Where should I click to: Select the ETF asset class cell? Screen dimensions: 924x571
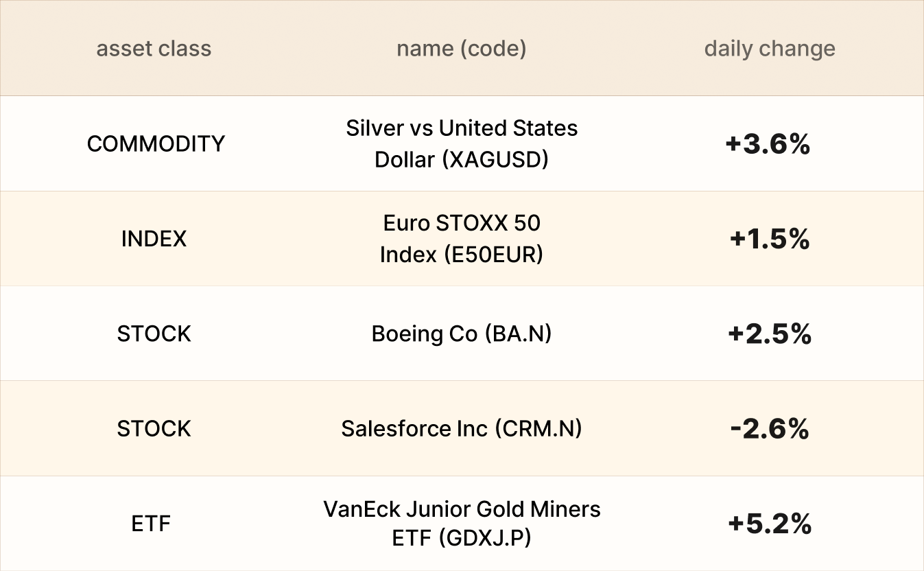point(151,524)
